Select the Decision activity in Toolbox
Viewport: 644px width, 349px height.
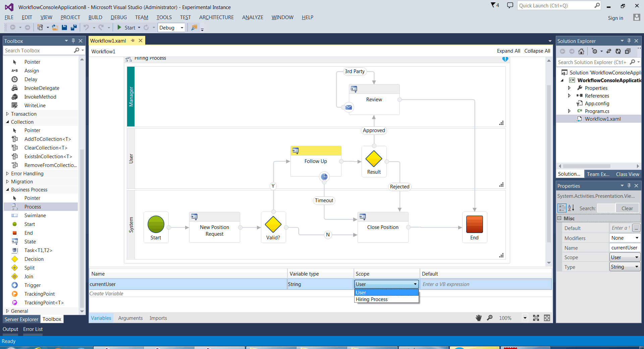point(34,259)
